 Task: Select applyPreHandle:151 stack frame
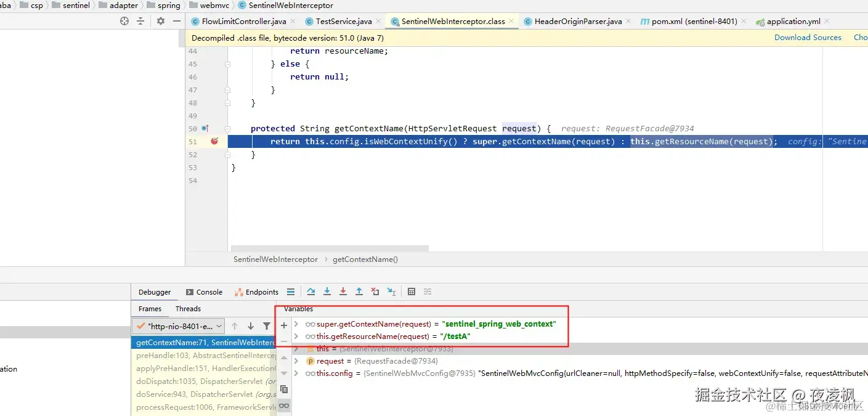pyautogui.click(x=204, y=369)
